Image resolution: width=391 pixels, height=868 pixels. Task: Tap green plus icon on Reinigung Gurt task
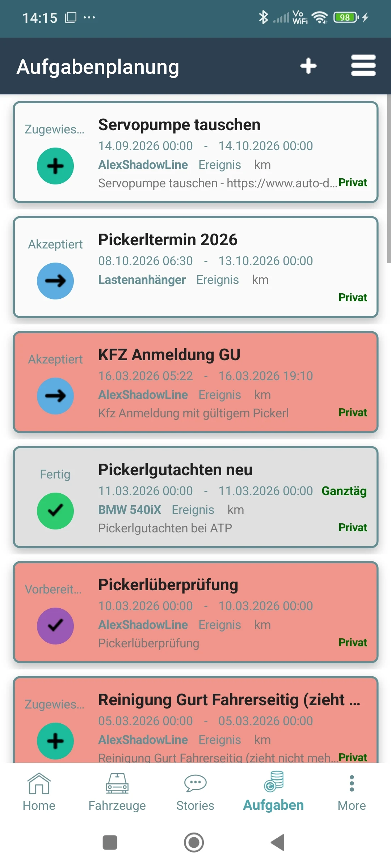[x=55, y=741]
